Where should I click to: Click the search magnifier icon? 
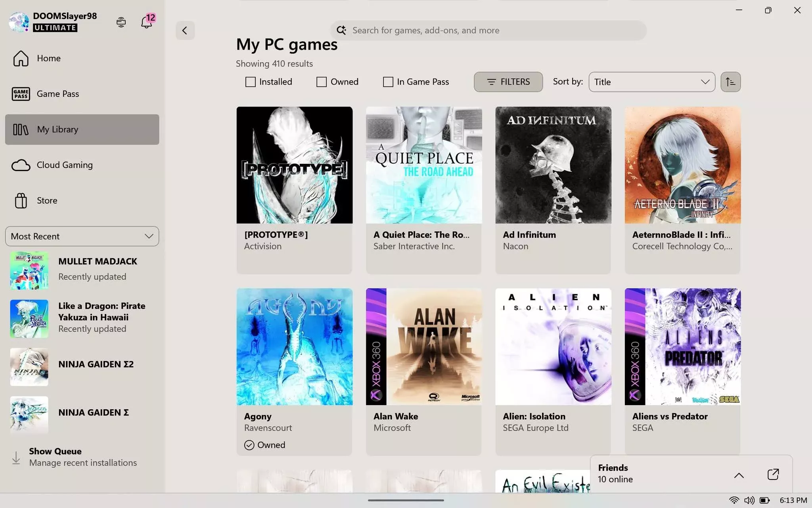click(x=341, y=30)
